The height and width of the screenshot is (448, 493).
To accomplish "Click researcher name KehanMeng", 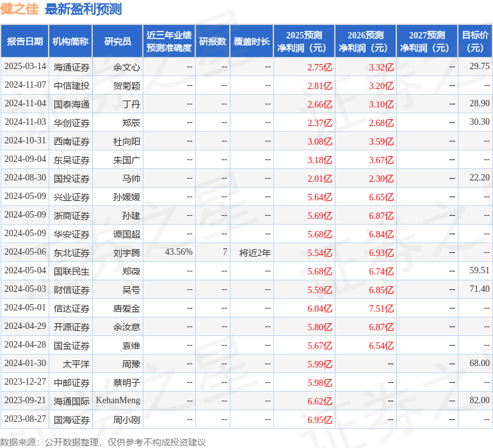I will coord(118,400).
